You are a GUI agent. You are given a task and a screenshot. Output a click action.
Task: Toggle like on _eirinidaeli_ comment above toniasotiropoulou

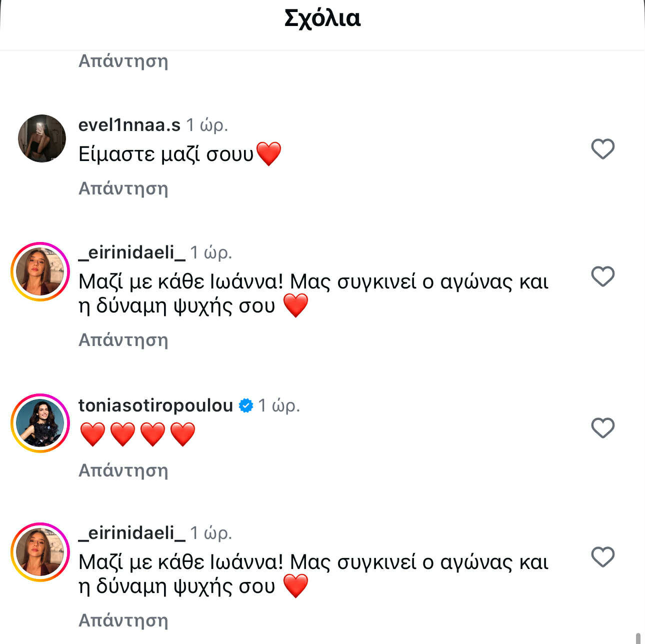602,276
